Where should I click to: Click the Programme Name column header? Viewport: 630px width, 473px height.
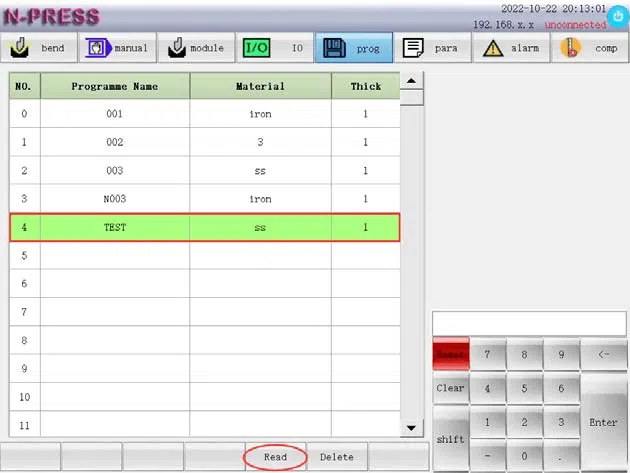pos(115,86)
